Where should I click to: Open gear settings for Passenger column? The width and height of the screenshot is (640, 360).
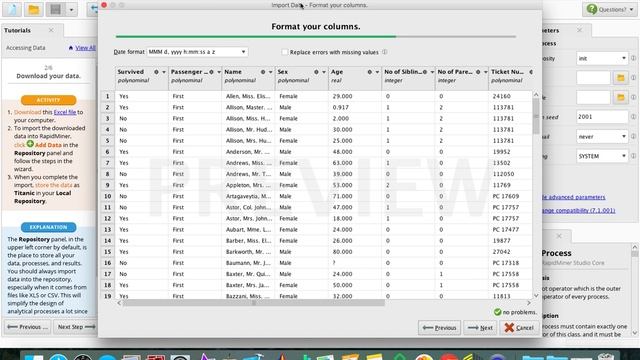click(211, 72)
